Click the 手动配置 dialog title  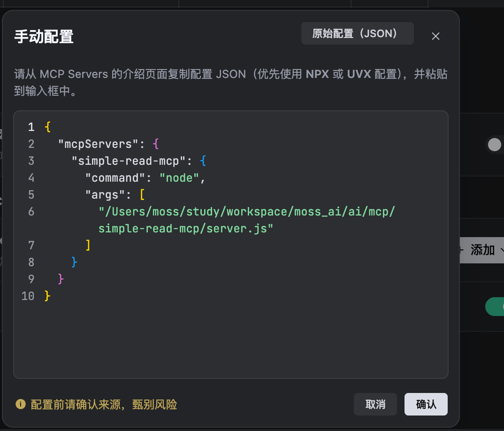click(x=44, y=36)
